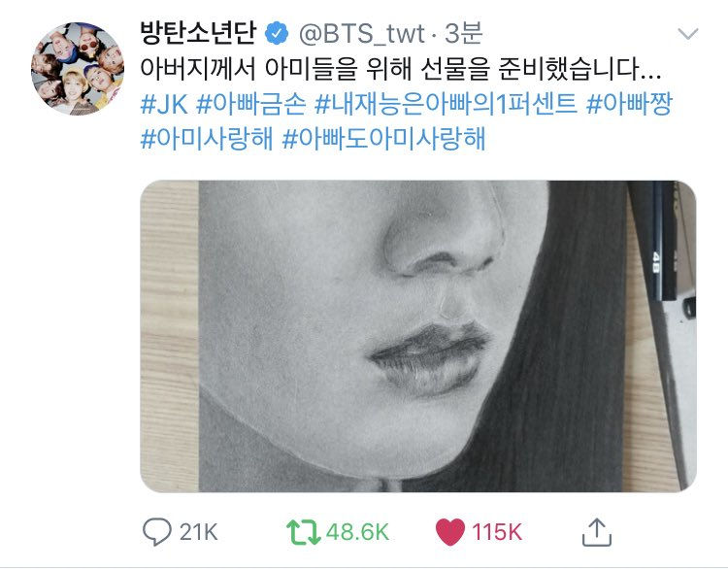
Task: Open the #JK hashtag link
Action: point(164,104)
